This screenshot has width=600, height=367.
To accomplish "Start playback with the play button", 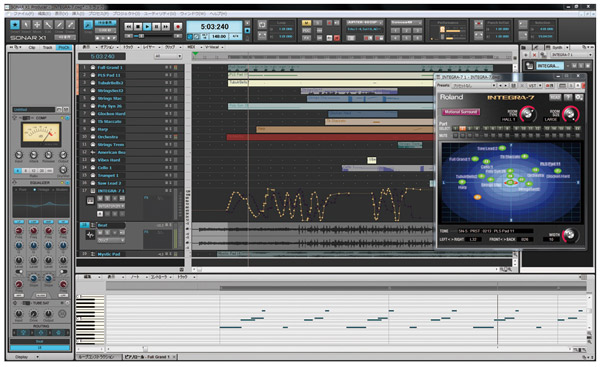I will (x=147, y=26).
